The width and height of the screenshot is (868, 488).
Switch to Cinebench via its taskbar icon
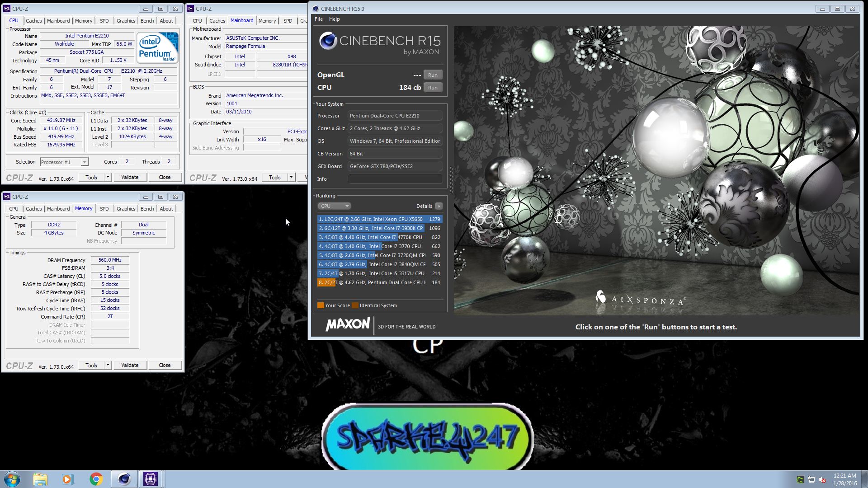point(124,479)
